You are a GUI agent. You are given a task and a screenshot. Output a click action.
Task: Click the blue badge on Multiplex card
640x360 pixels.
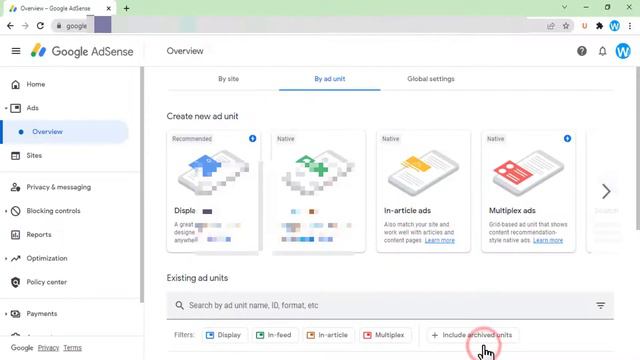tap(567, 139)
